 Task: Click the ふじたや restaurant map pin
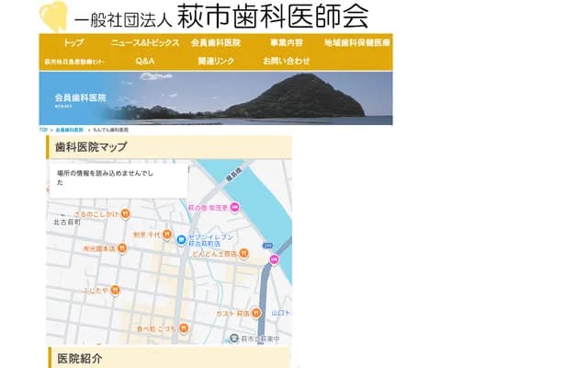[115, 290]
